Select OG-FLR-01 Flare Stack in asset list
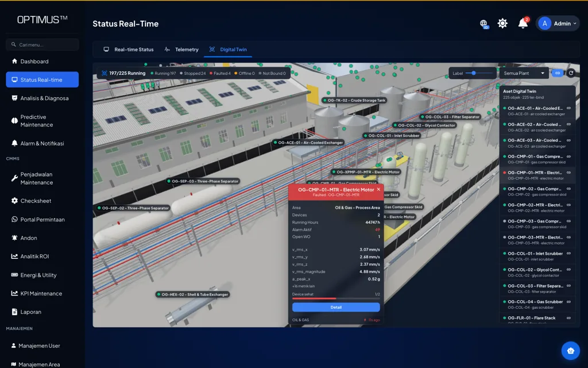The width and height of the screenshot is (588, 368). coord(537,319)
